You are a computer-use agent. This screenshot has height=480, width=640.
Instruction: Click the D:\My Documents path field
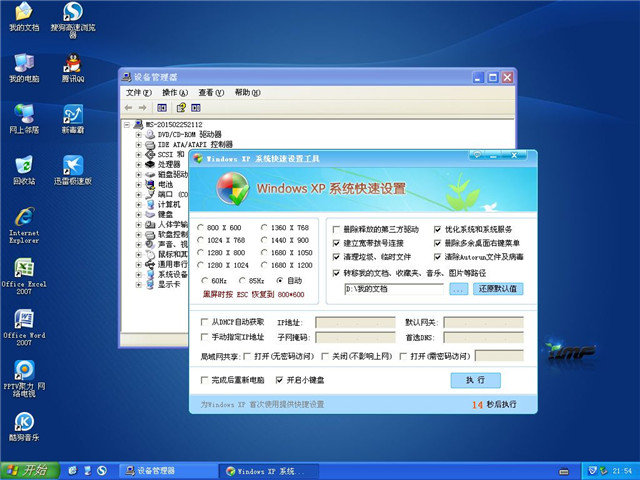[394, 289]
